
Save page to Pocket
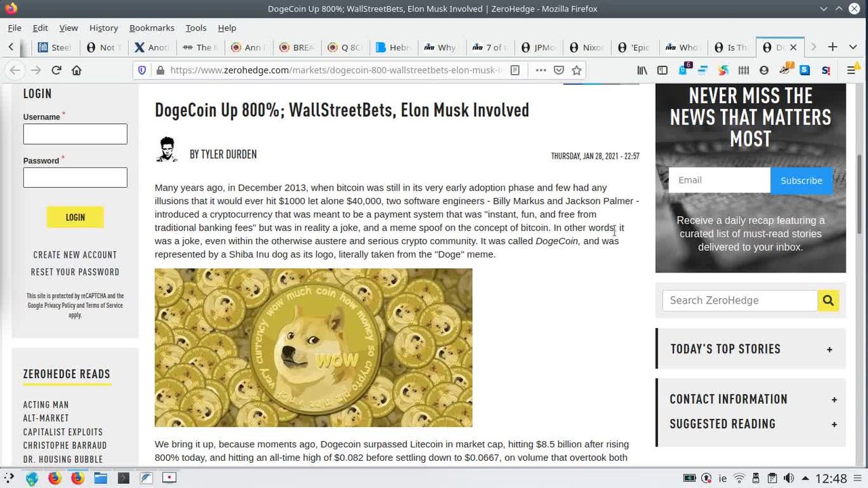point(559,70)
